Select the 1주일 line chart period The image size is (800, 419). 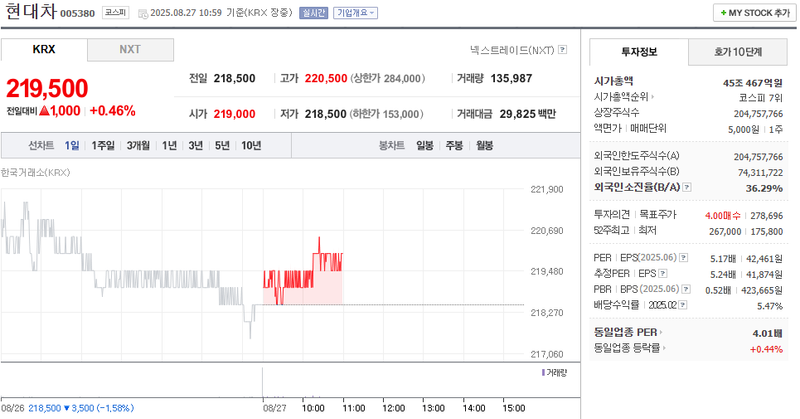pos(103,145)
